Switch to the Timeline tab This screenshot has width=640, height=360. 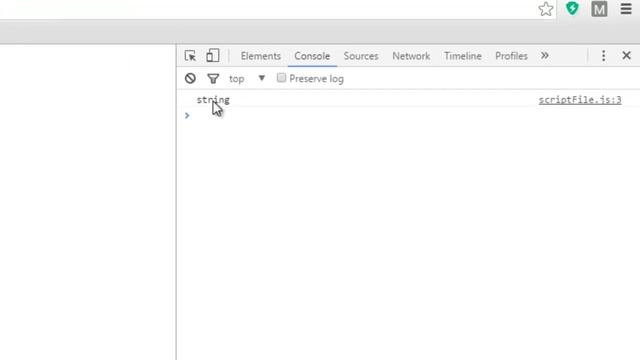(463, 56)
